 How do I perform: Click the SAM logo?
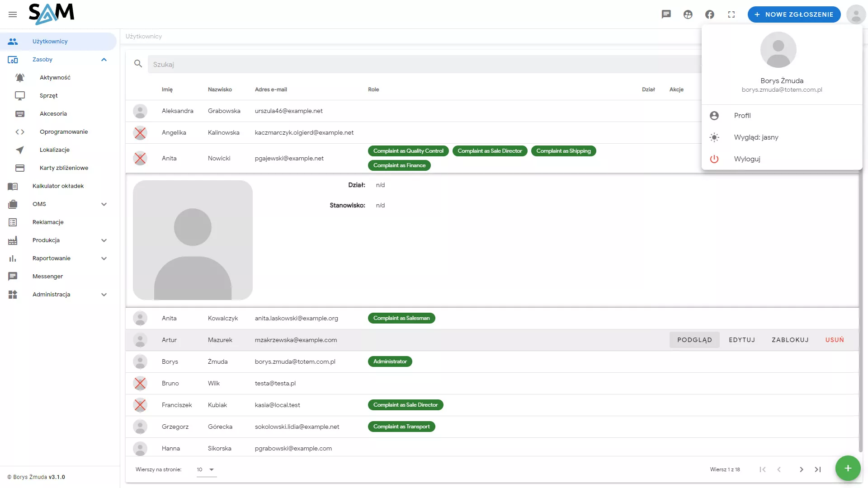coord(52,14)
